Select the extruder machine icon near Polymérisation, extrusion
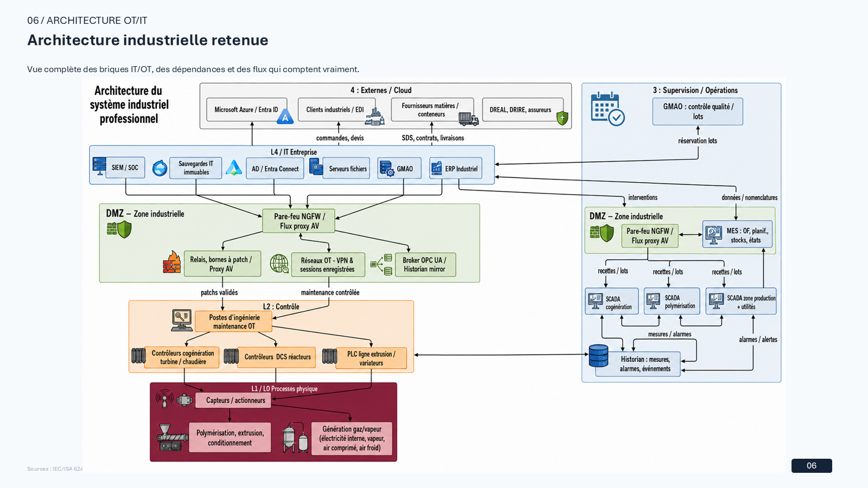Viewport: 868px width, 488px height. point(173,438)
